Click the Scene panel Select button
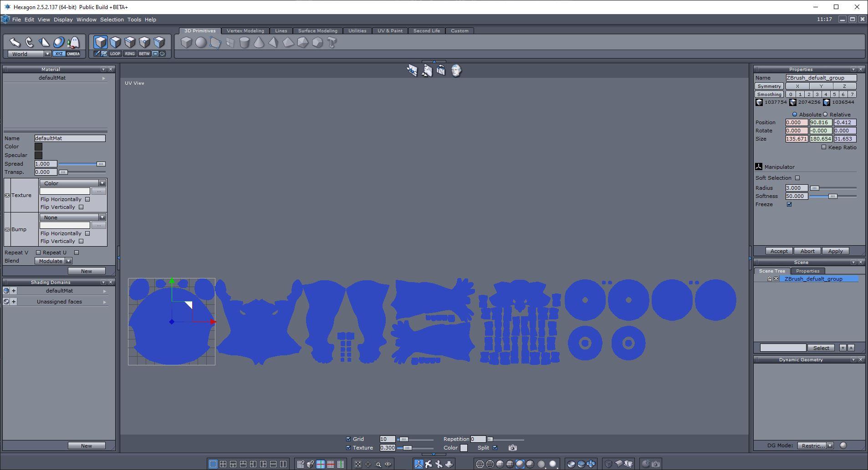This screenshot has height=470, width=868. [821, 348]
